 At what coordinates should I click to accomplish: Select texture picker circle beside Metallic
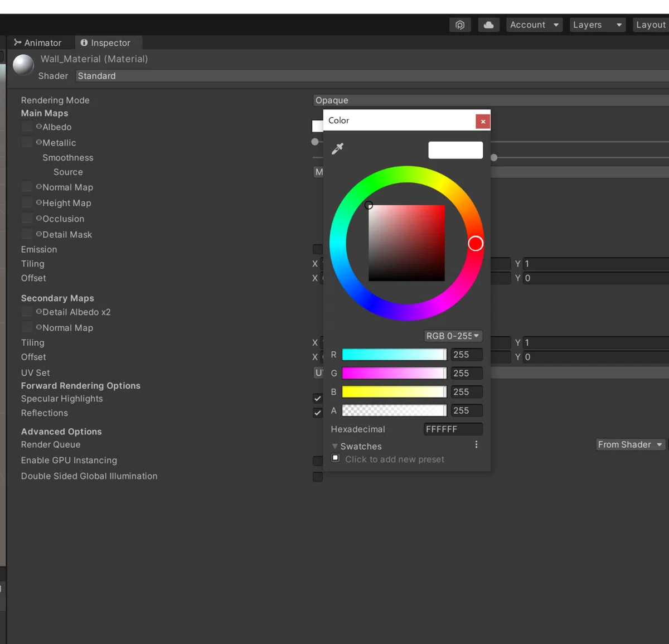click(x=39, y=142)
